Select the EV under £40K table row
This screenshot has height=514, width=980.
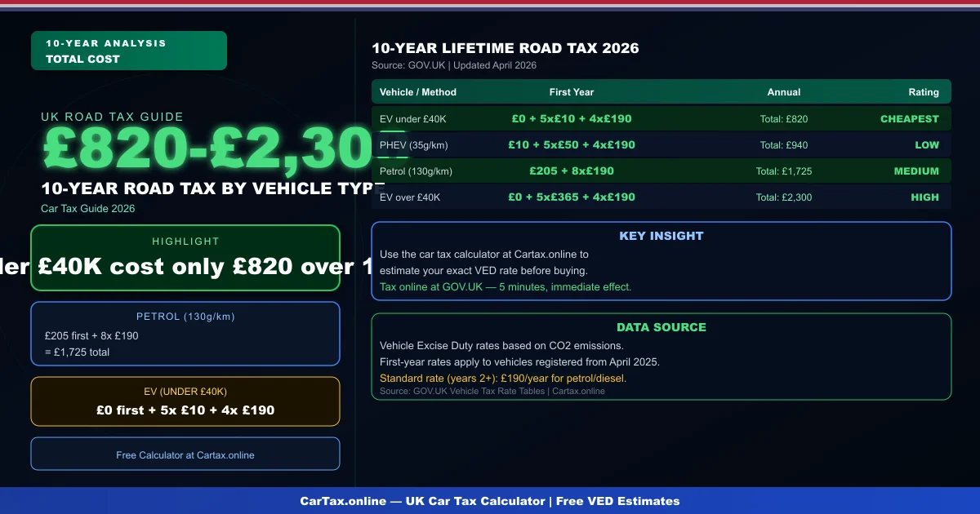coord(661,118)
